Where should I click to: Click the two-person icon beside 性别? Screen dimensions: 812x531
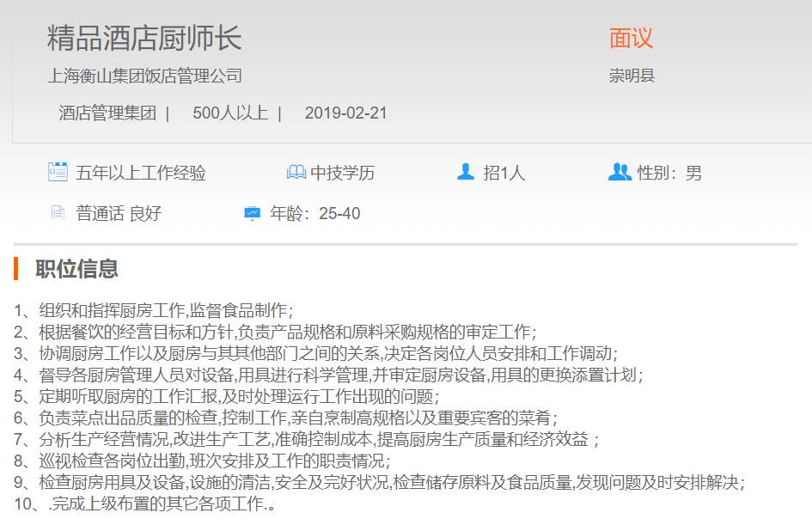coord(619,172)
